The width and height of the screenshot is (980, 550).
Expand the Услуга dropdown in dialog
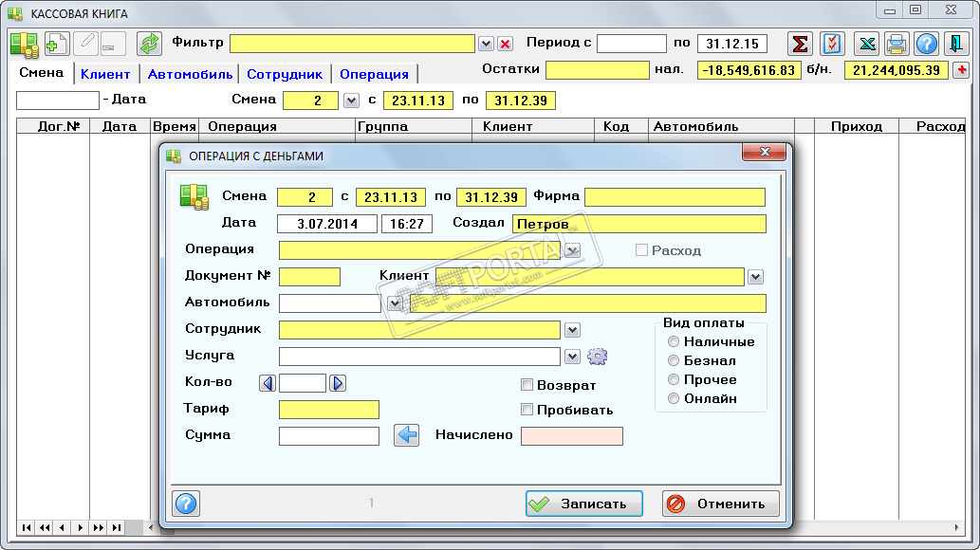coord(572,357)
